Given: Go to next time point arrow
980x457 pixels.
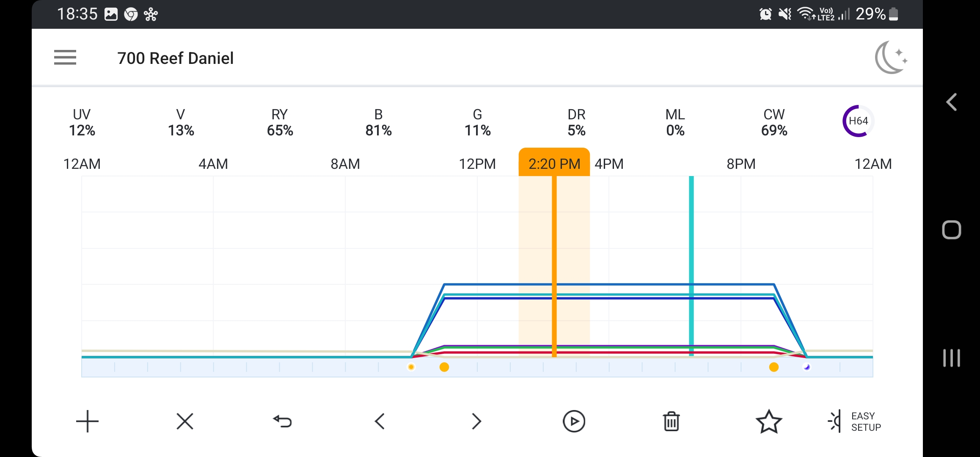Looking at the screenshot, I should pos(476,421).
